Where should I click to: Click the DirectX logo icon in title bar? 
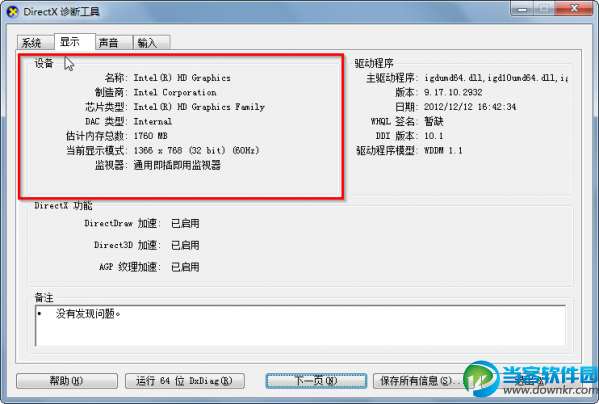point(13,12)
